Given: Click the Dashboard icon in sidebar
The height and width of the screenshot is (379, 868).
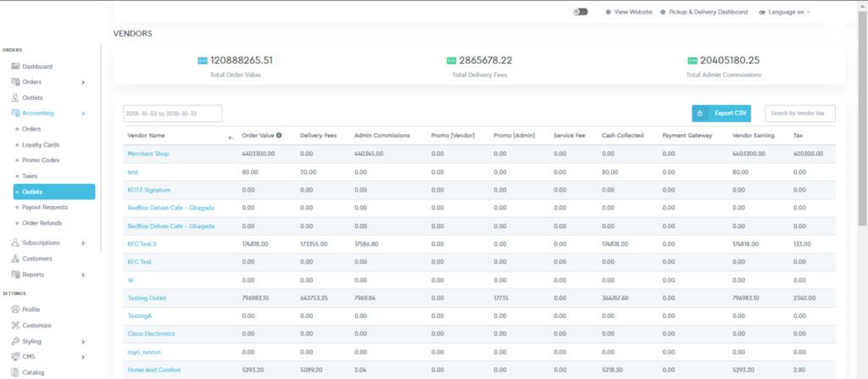Looking at the screenshot, I should 15,66.
